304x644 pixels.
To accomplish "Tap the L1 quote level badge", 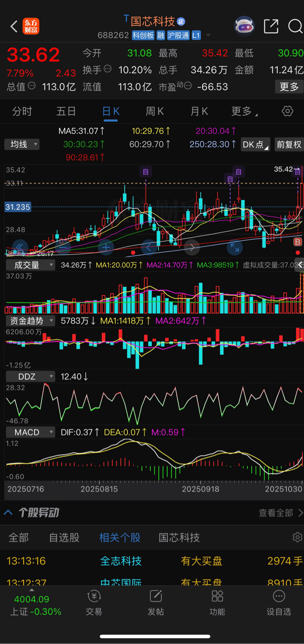I will (196, 36).
